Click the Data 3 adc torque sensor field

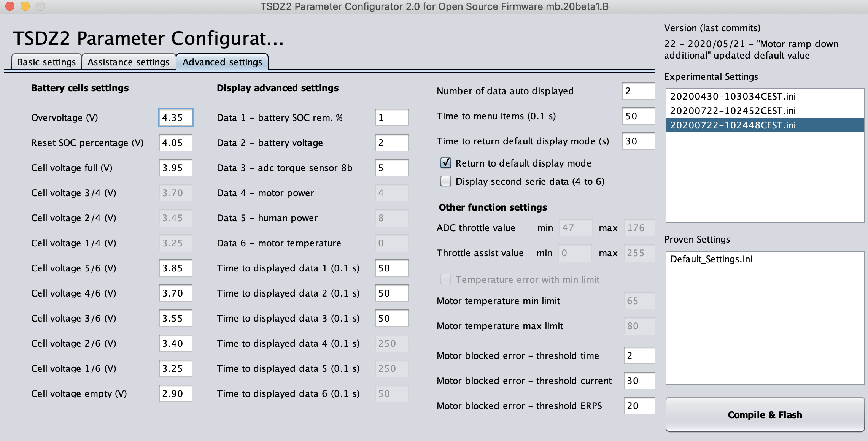pyautogui.click(x=392, y=168)
